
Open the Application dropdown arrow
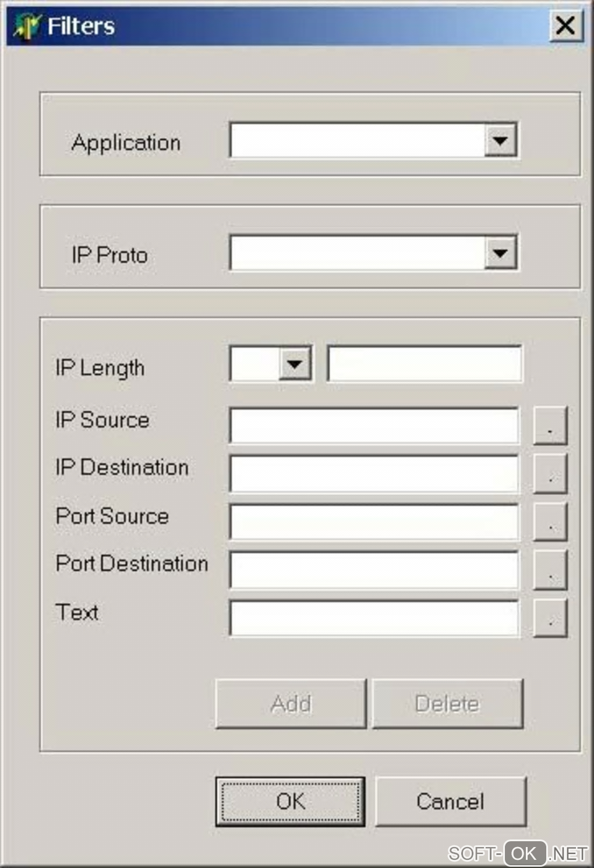click(500, 140)
